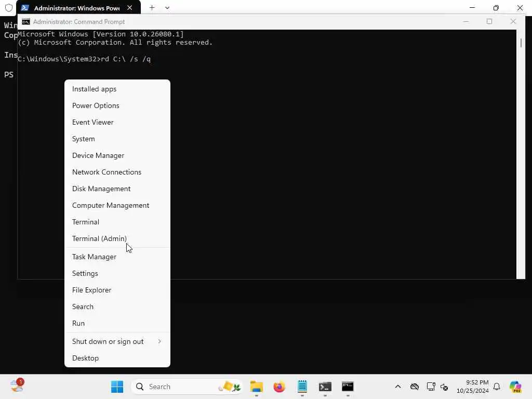The width and height of the screenshot is (532, 399).
Task: Open the Run dialog entry
Action: (117, 323)
